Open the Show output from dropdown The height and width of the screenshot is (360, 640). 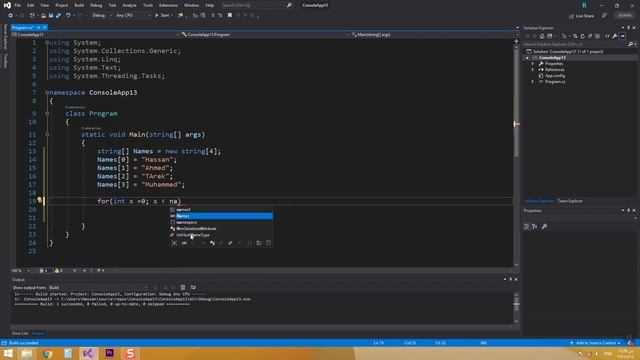click(98, 287)
